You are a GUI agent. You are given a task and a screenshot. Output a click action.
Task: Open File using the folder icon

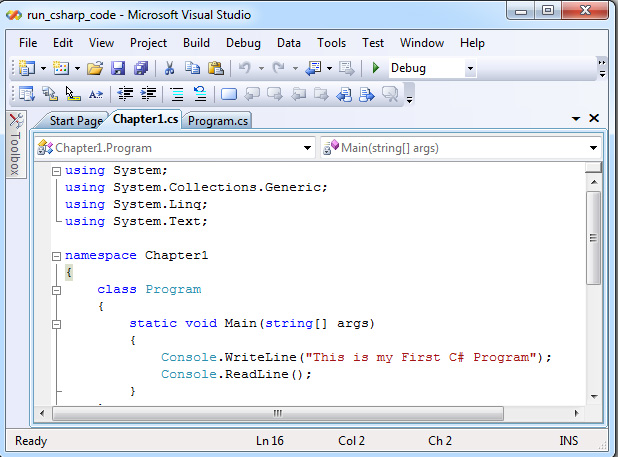(95, 68)
